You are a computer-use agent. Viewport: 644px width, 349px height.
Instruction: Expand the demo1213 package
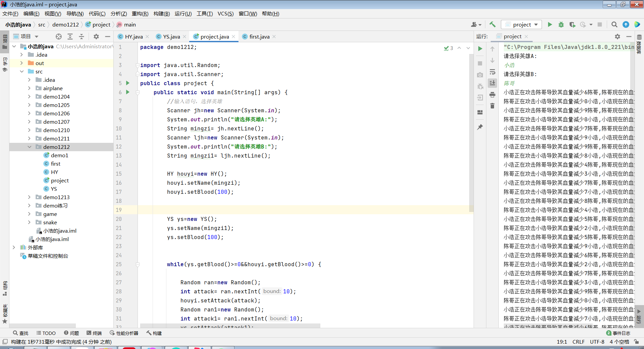tap(29, 197)
